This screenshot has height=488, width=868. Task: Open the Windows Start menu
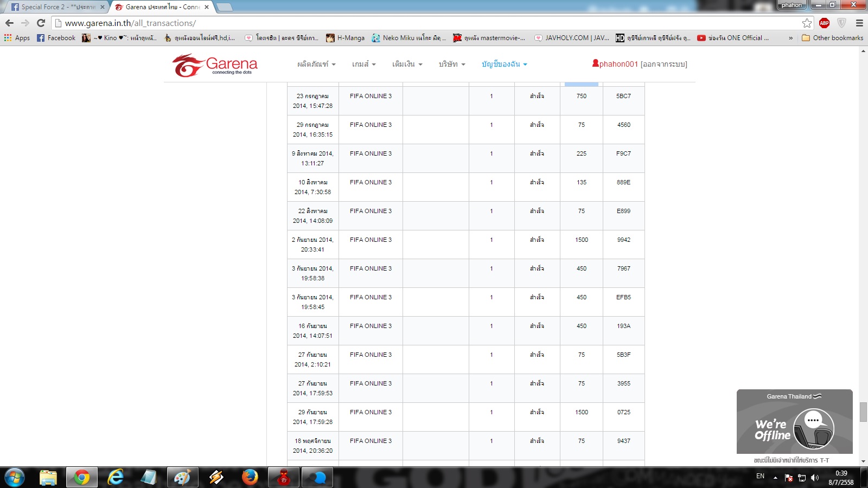(15, 478)
